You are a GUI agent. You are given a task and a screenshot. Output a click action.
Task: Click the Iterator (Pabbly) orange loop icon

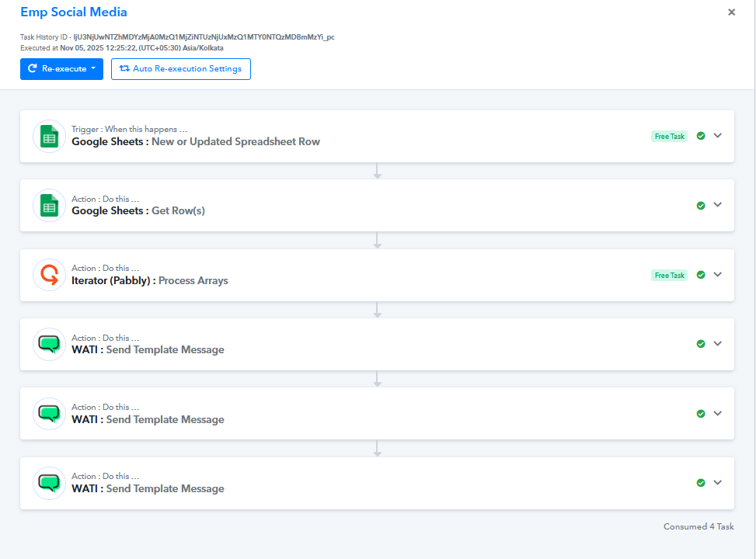[x=49, y=275]
